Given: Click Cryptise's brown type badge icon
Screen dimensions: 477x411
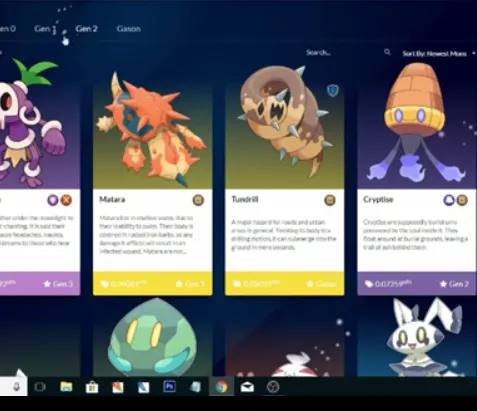Looking at the screenshot, I should pyautogui.click(x=462, y=200).
